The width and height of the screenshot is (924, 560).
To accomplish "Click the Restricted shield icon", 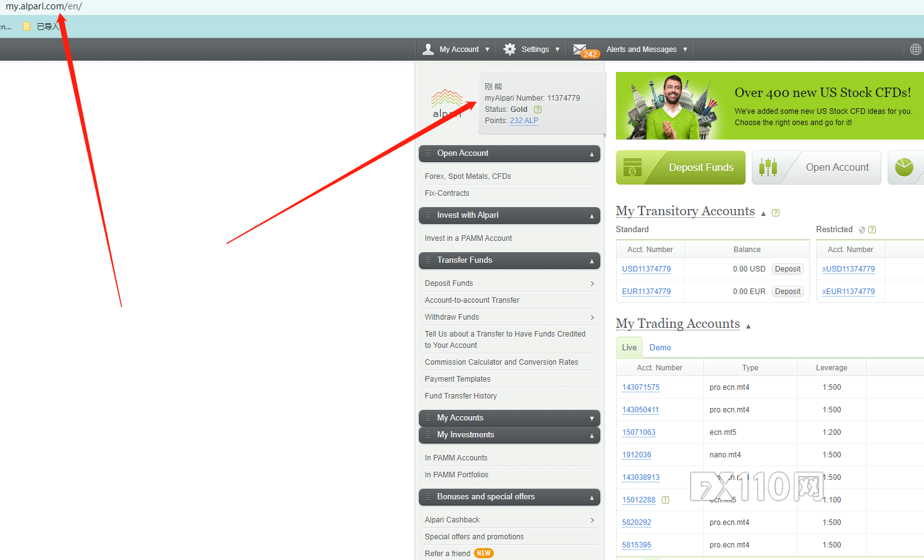I will point(862,230).
